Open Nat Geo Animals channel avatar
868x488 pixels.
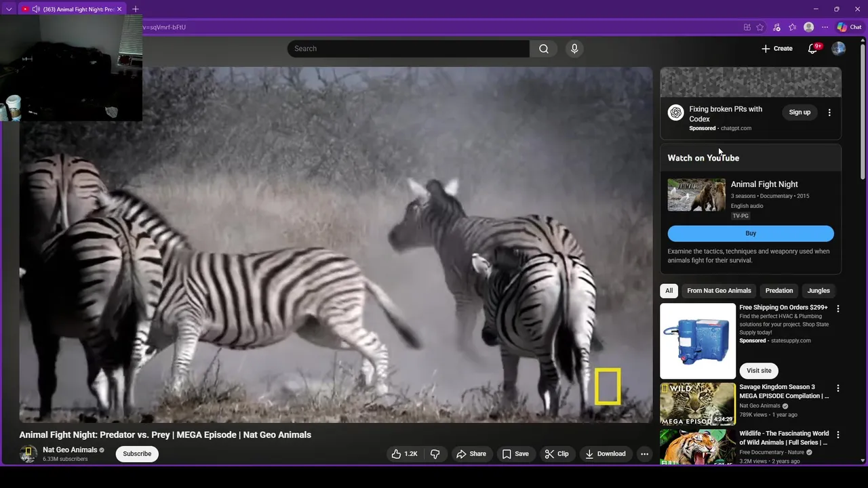tap(28, 453)
